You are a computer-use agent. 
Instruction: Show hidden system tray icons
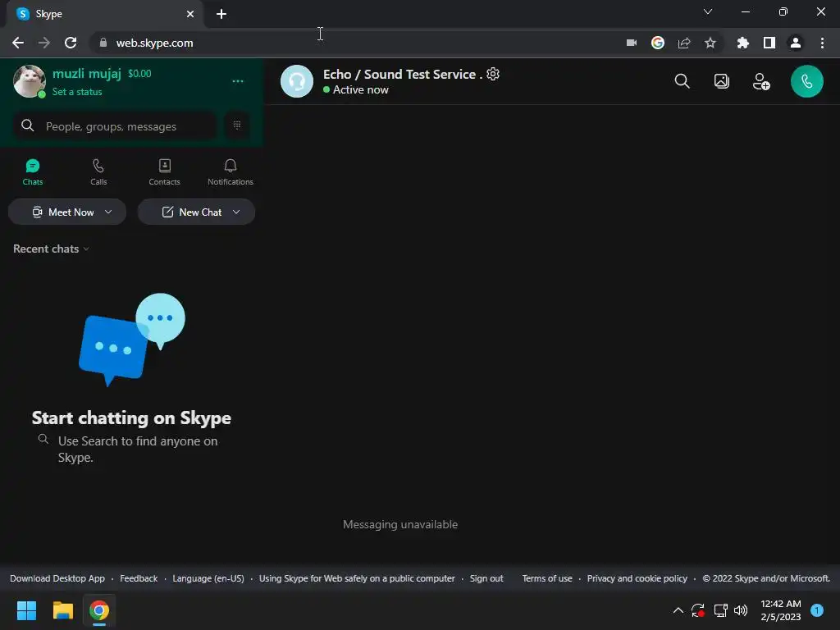(x=678, y=610)
